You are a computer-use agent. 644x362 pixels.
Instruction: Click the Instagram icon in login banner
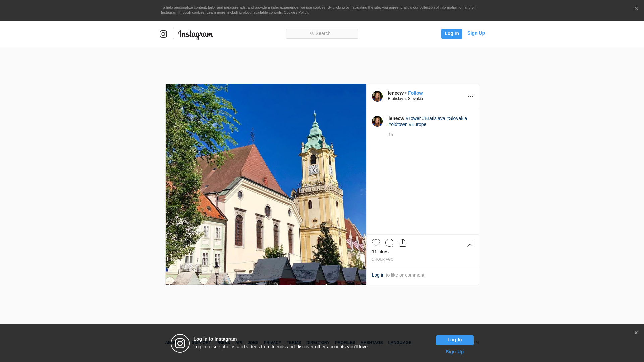(180, 343)
